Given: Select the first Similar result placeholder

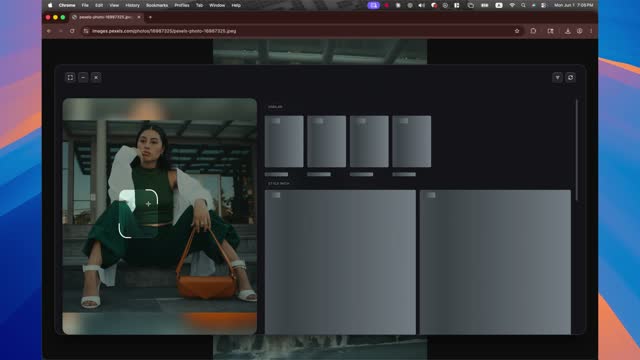Looking at the screenshot, I should [284, 141].
